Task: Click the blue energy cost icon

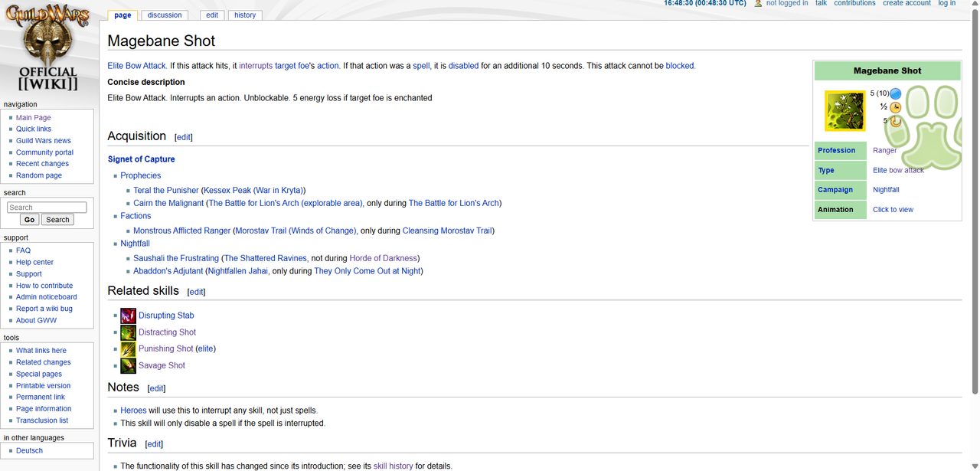Action: (896, 93)
